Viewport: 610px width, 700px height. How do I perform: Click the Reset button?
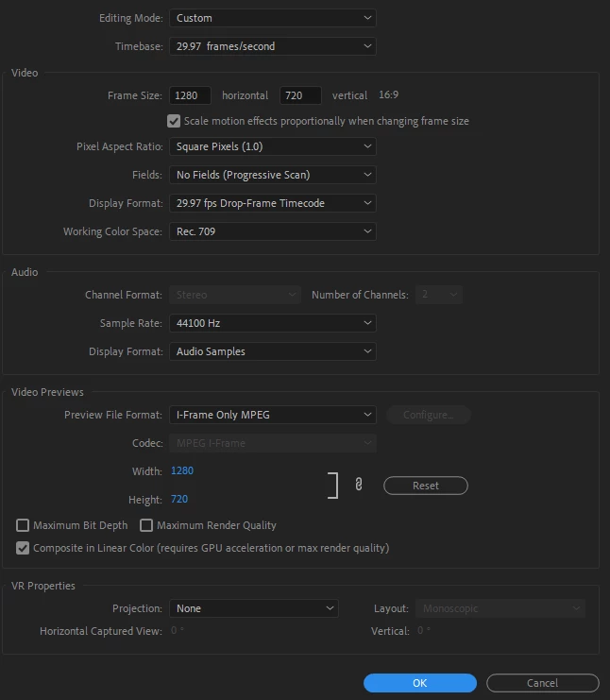tap(426, 486)
